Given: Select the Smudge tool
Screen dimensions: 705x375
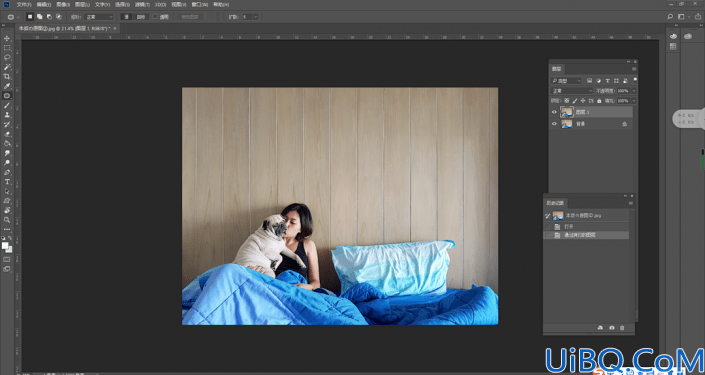Looking at the screenshot, I should pos(7,153).
